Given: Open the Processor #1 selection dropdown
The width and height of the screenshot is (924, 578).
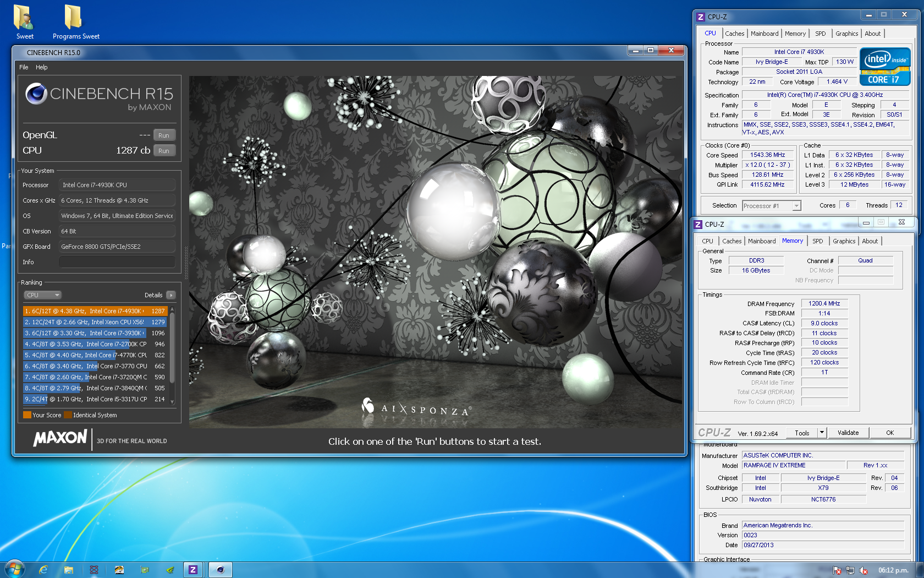Looking at the screenshot, I should click(x=771, y=206).
